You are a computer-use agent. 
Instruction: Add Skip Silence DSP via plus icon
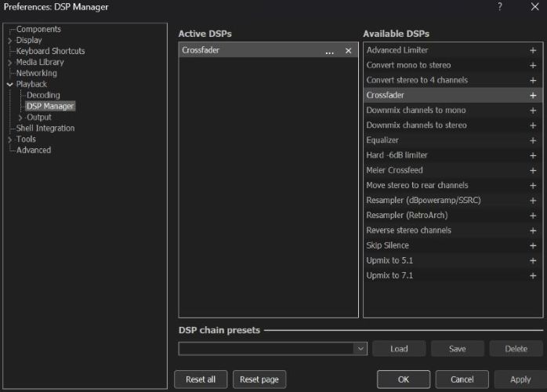(x=533, y=246)
